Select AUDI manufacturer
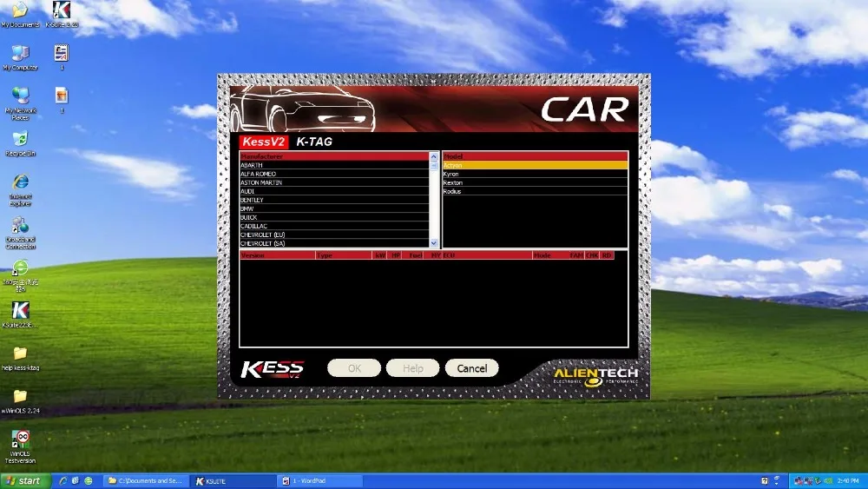 pos(334,192)
